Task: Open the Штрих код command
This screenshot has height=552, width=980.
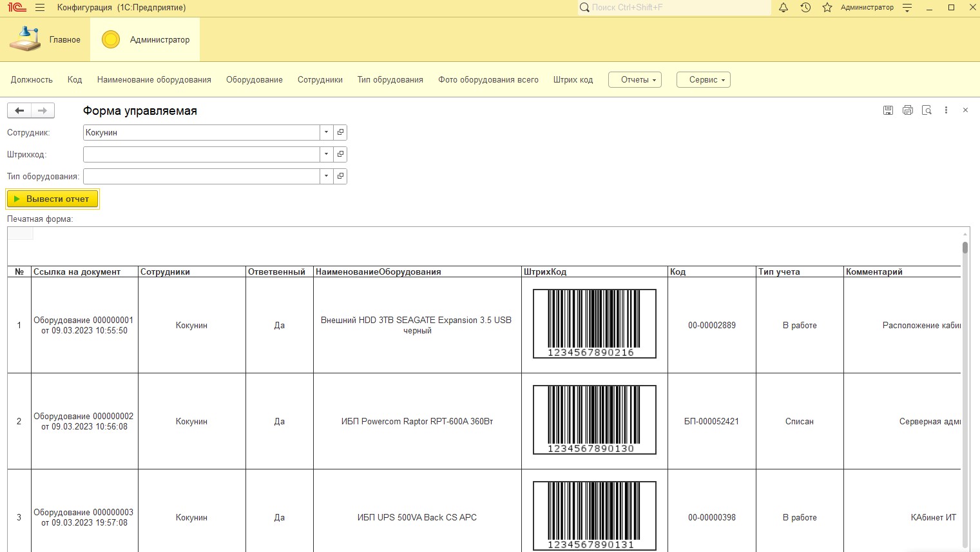Action: 573,80
